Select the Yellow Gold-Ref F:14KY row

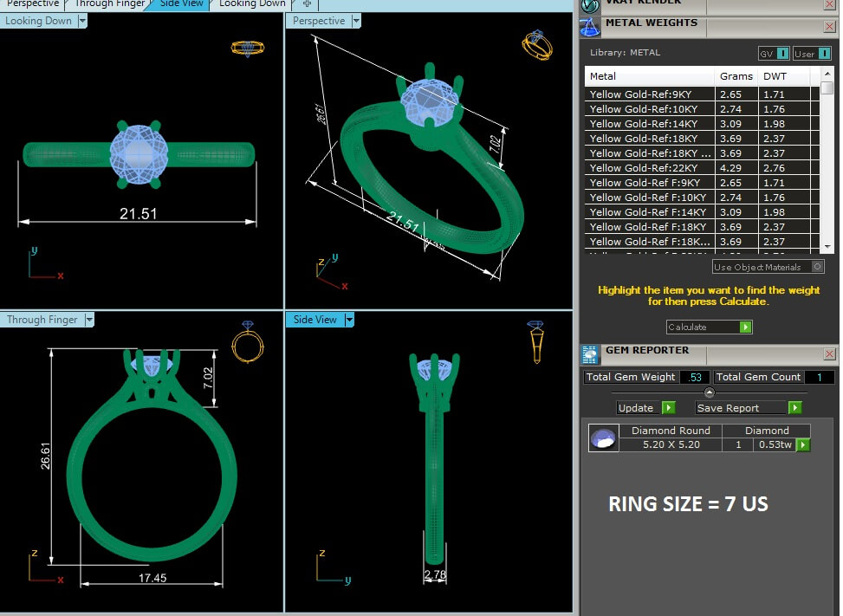click(702, 212)
